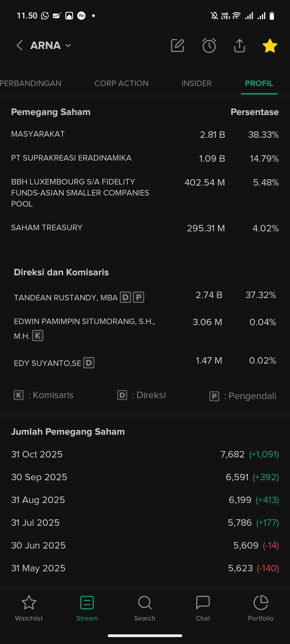Tap the share icon
This screenshot has height=644, width=290.
tap(239, 46)
